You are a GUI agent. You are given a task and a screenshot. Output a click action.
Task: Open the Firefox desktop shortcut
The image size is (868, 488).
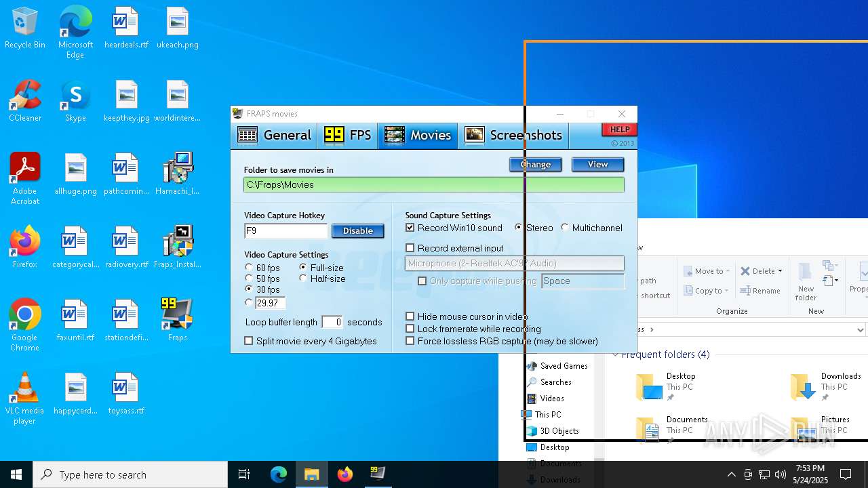[x=25, y=248]
